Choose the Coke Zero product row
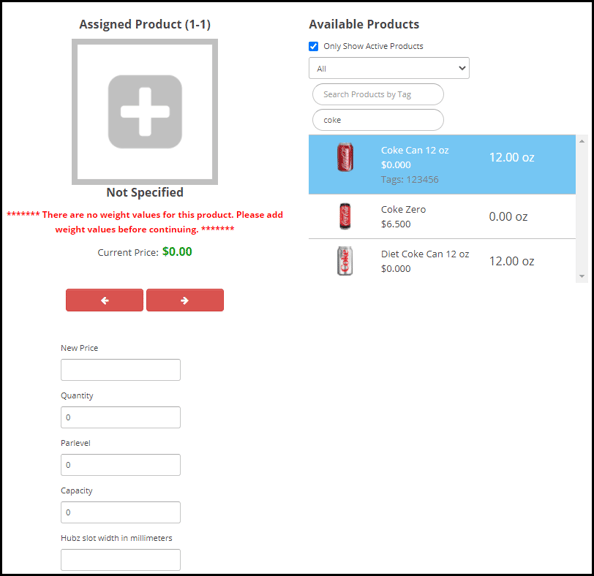The width and height of the screenshot is (594, 576). (x=442, y=216)
